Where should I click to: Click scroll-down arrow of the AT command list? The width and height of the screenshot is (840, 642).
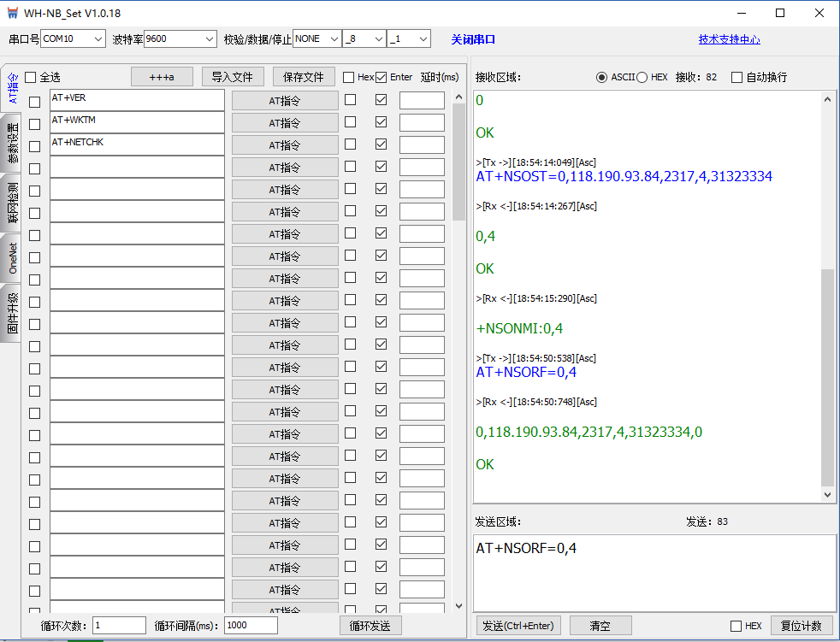(x=458, y=605)
